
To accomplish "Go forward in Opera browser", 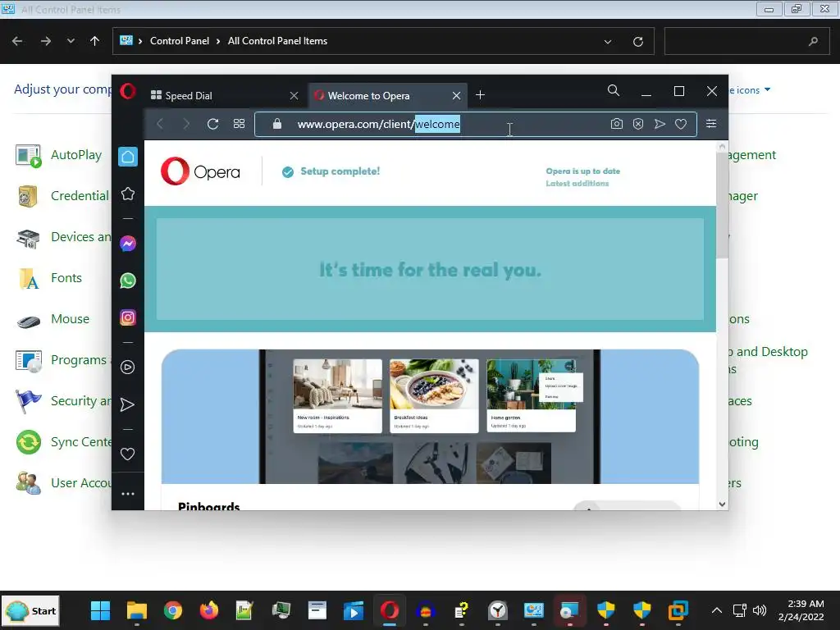I will [x=186, y=125].
